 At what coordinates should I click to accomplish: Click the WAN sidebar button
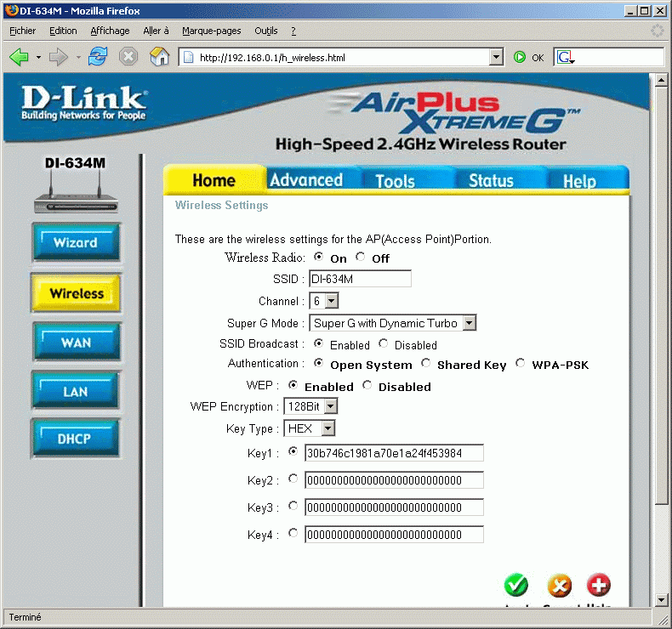[x=77, y=343]
